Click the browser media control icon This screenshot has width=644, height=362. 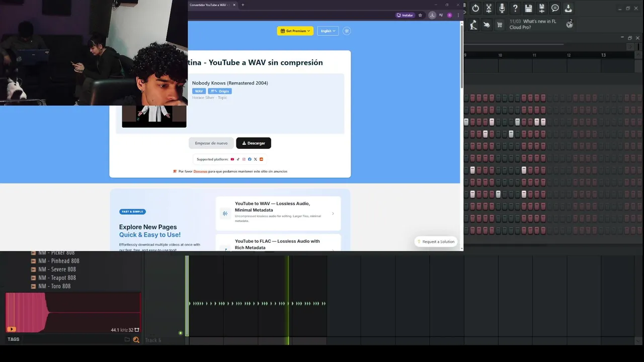440,15
